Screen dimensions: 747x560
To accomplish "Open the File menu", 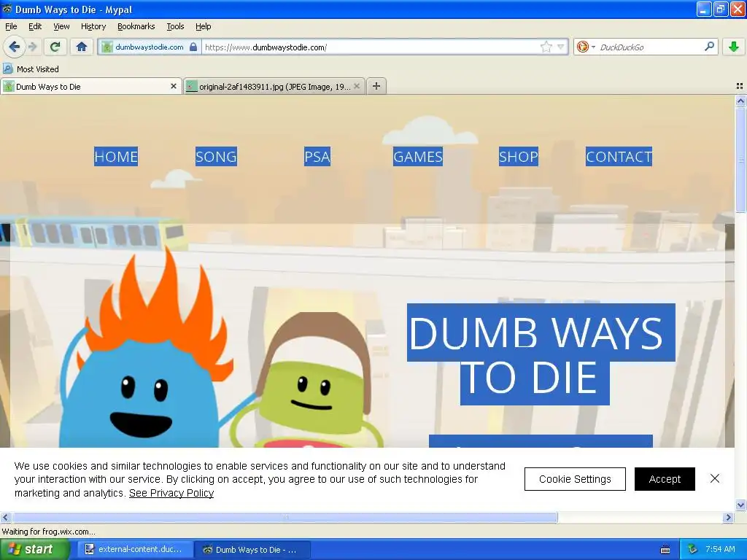I will (11, 26).
